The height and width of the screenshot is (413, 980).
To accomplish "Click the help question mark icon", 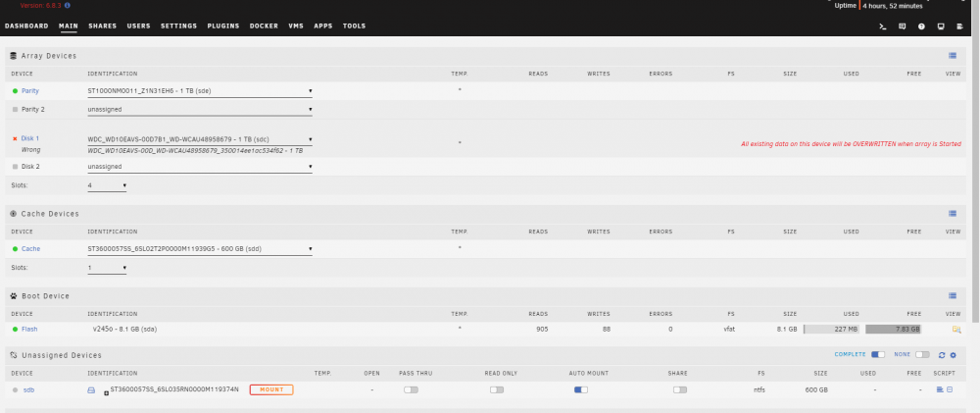I will (x=921, y=26).
